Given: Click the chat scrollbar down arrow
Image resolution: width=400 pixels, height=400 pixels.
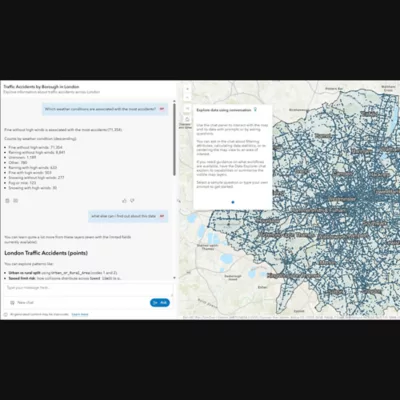Looking at the screenshot, I should click(x=174, y=278).
